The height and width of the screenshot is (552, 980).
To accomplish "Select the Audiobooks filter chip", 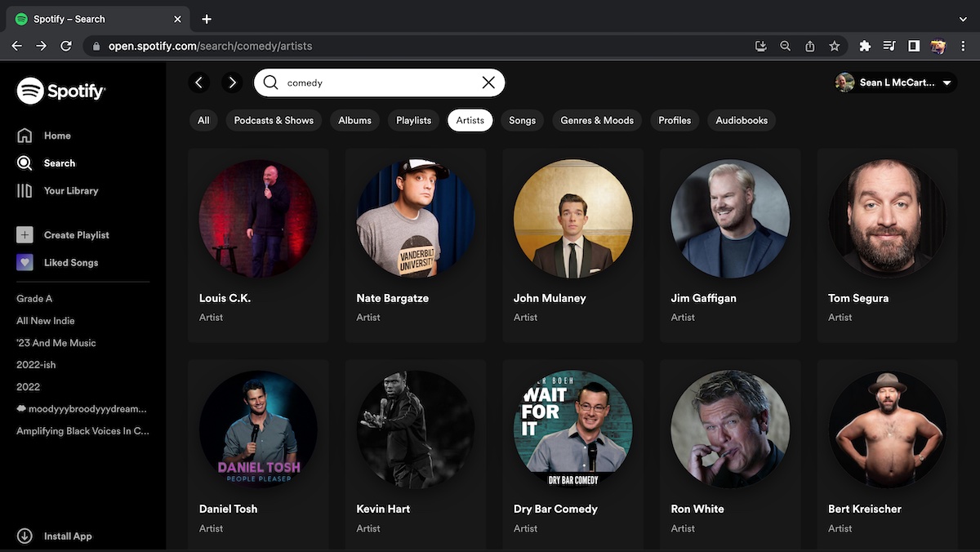I will [742, 120].
